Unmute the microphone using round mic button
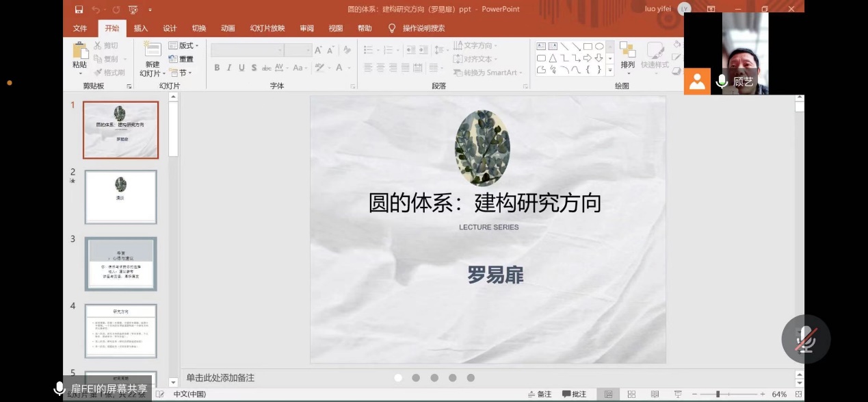The width and height of the screenshot is (868, 402). tap(806, 339)
